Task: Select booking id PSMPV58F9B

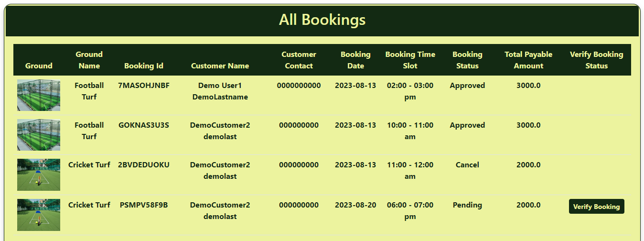Action: click(x=144, y=205)
